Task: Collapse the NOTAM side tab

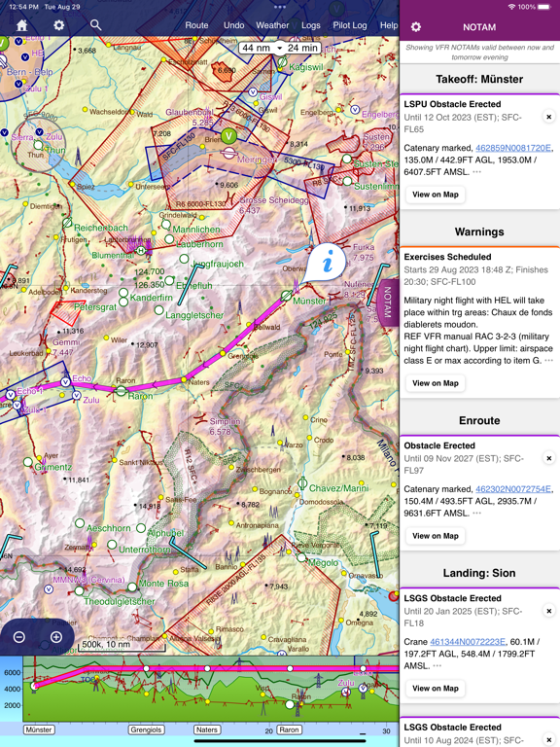Action: [388, 302]
